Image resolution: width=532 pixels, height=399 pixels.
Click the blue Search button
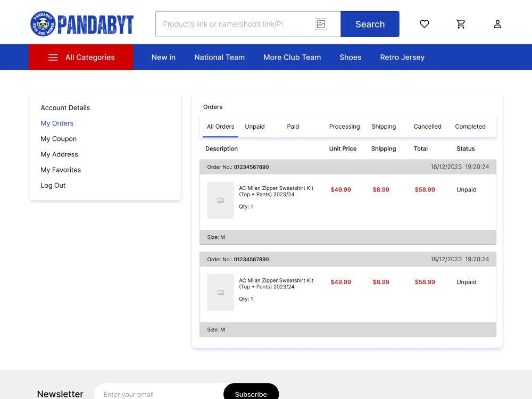(x=370, y=24)
